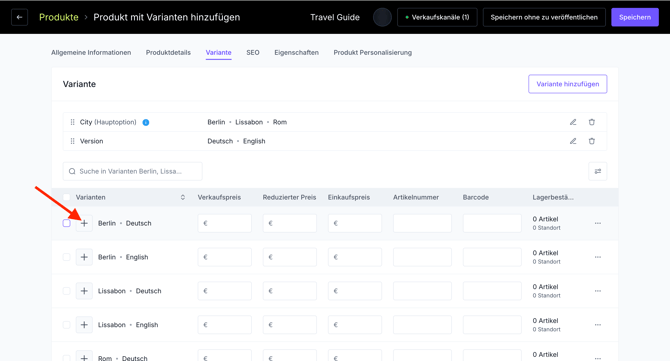Expand the Berlin English variant with plus
The width and height of the screenshot is (670, 361).
[84, 257]
